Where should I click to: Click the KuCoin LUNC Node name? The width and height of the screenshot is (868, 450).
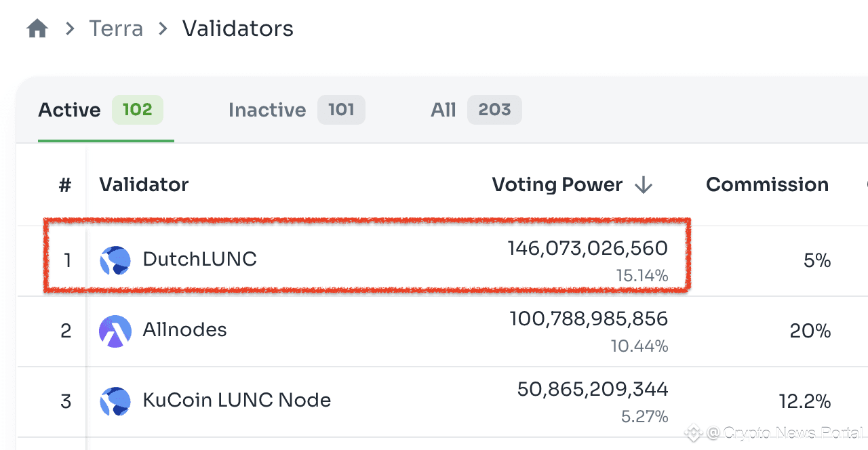(235, 400)
